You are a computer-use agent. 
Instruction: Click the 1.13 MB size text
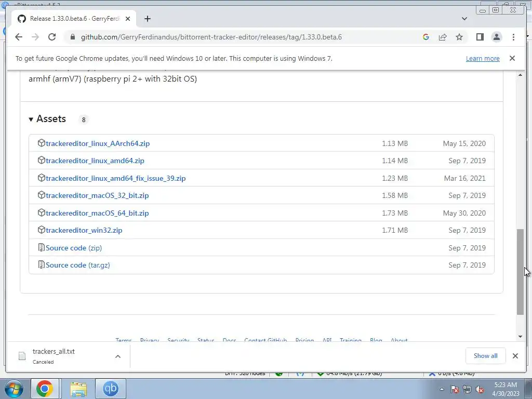point(395,143)
